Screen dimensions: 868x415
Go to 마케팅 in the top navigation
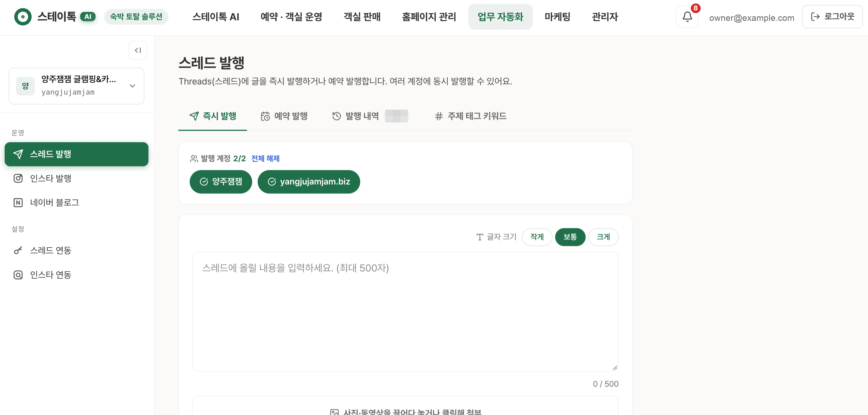(557, 17)
